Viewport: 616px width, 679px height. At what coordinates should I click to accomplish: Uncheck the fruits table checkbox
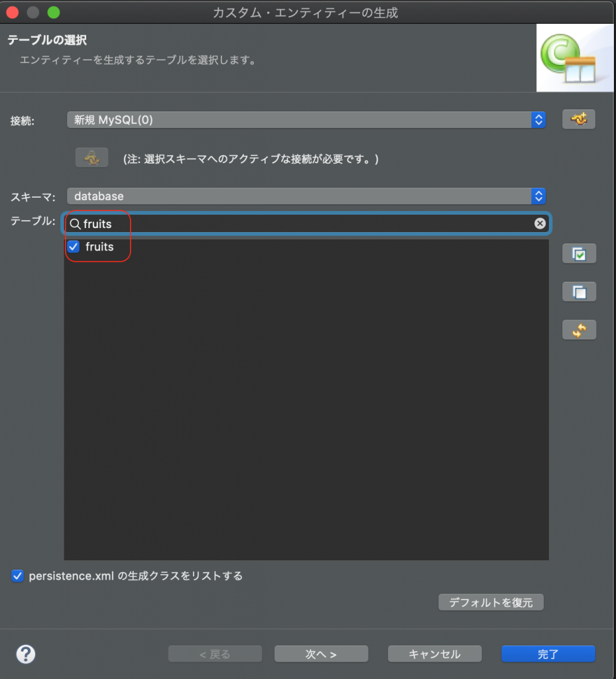[75, 247]
